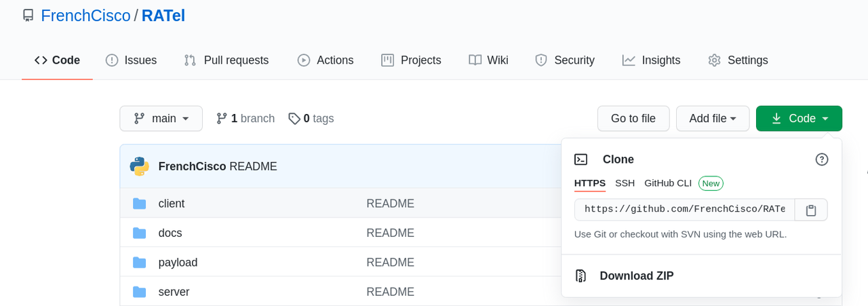Click Download ZIP
This screenshot has height=306, width=868.
637,276
